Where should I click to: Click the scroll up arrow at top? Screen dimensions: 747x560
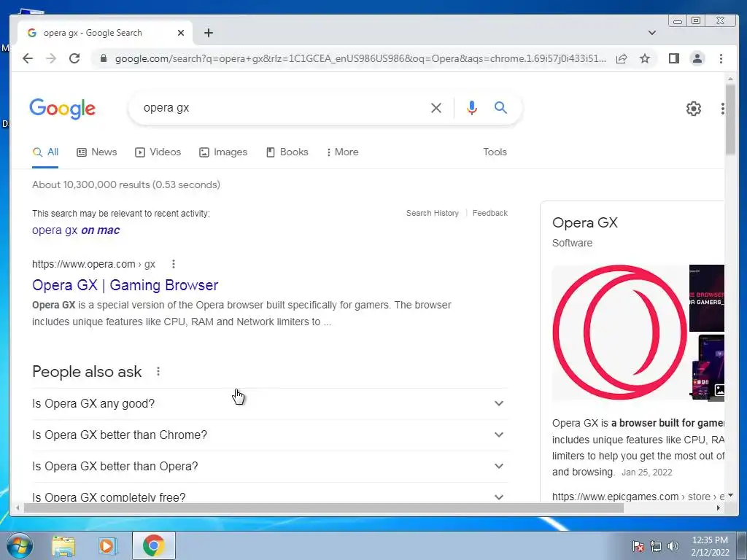click(x=730, y=79)
